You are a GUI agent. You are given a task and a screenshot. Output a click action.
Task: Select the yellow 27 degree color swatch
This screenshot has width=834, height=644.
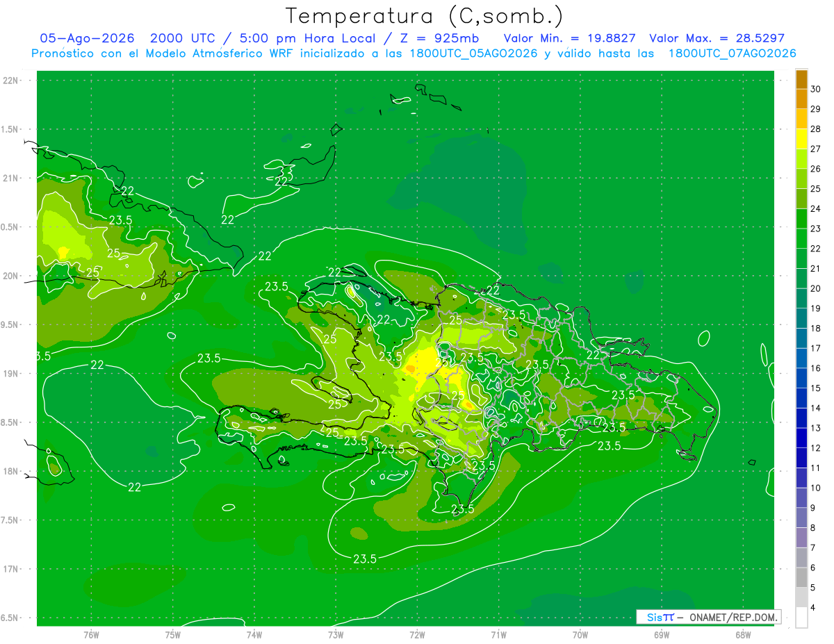pyautogui.click(x=801, y=139)
